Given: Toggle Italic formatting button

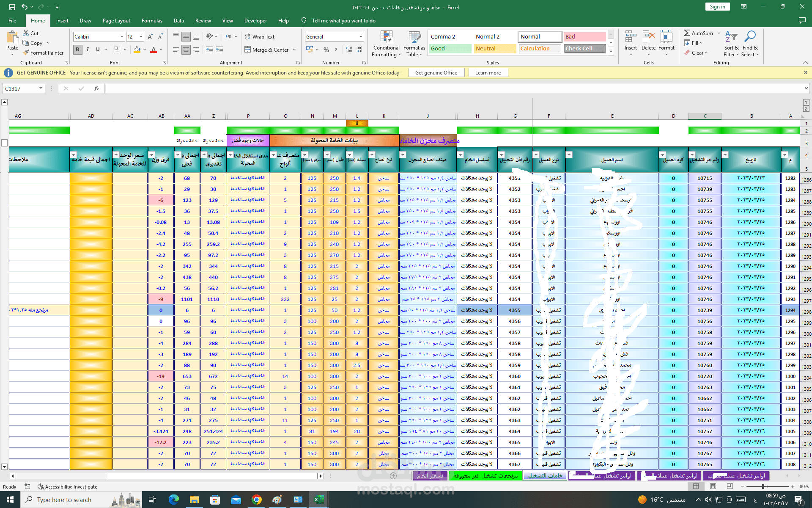Looking at the screenshot, I should (x=88, y=50).
